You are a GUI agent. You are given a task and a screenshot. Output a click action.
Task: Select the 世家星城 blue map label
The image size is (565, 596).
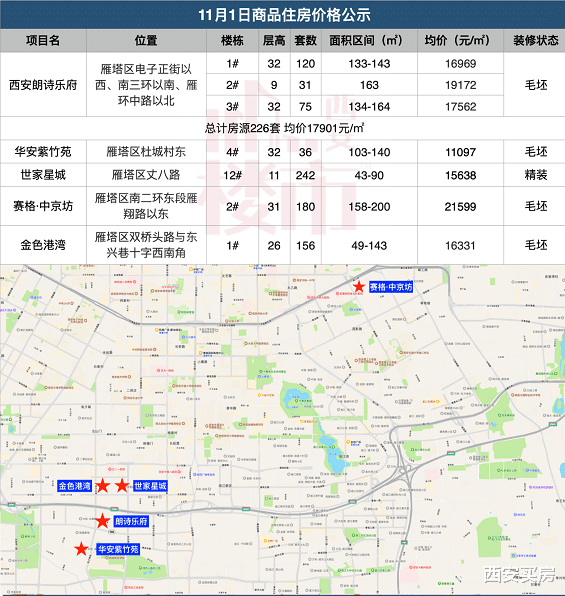pyautogui.click(x=150, y=486)
